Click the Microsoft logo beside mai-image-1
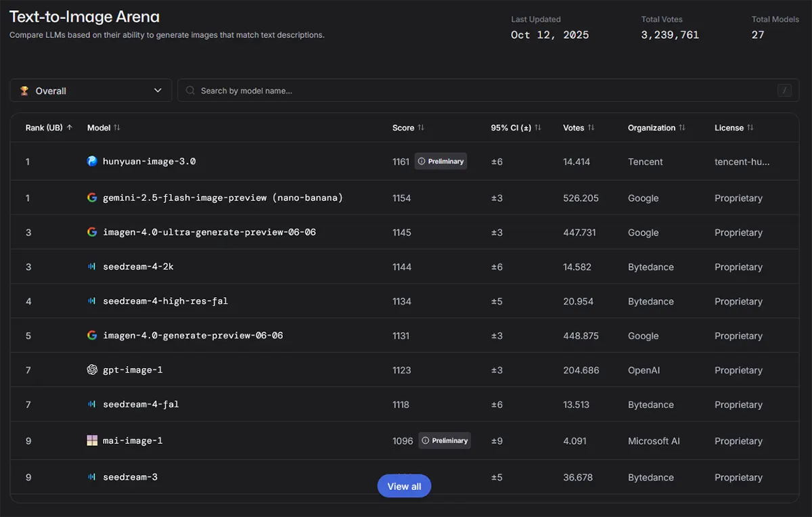The height and width of the screenshot is (517, 812). tap(92, 441)
